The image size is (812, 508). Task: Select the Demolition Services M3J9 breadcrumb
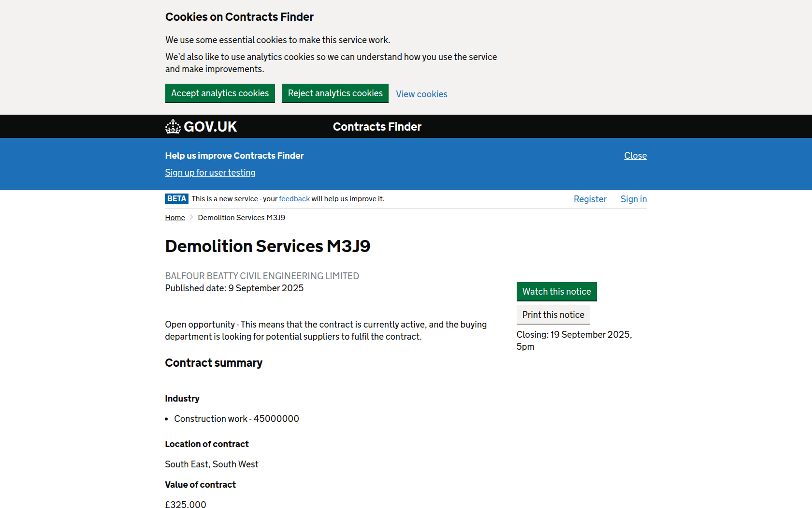pos(241,218)
